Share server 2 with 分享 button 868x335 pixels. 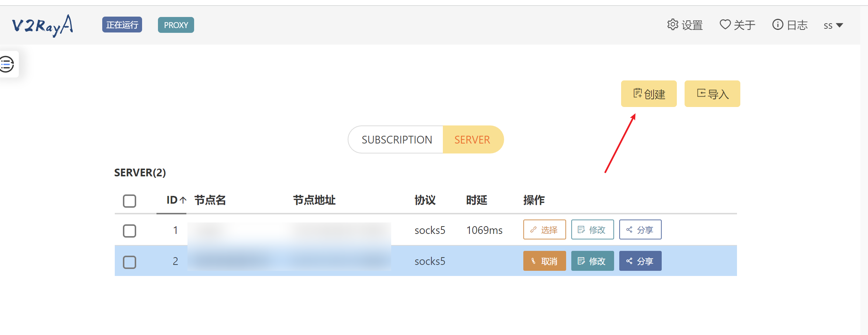point(640,261)
